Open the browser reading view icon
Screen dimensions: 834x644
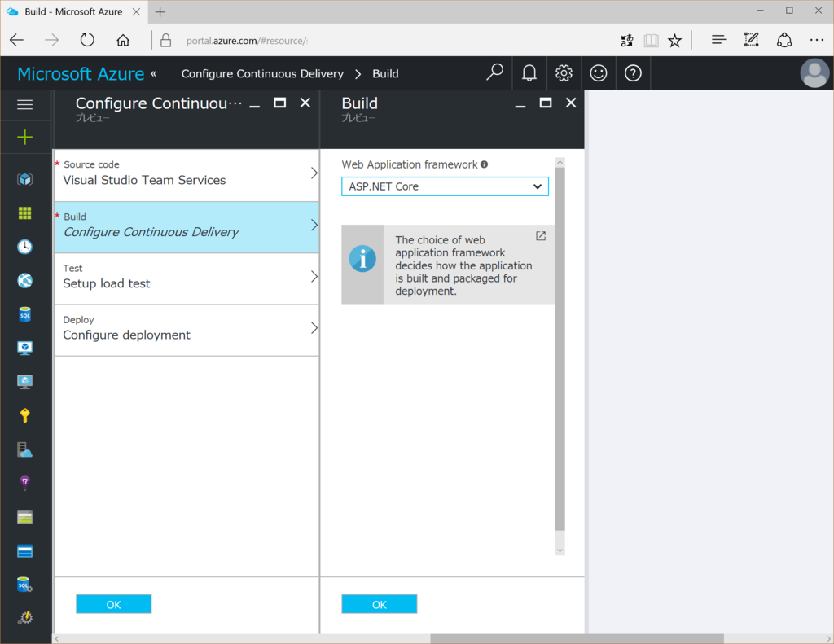click(x=651, y=41)
